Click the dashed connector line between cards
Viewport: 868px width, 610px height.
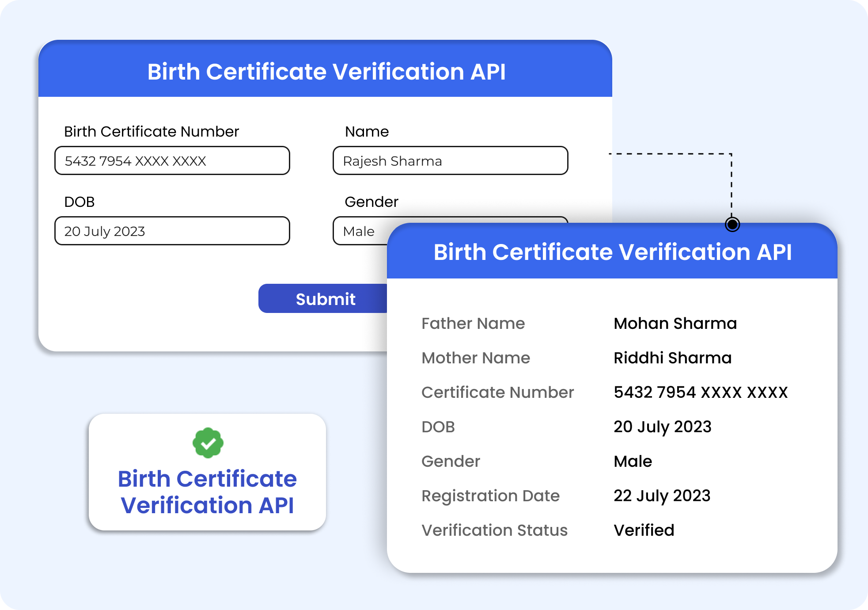point(671,154)
